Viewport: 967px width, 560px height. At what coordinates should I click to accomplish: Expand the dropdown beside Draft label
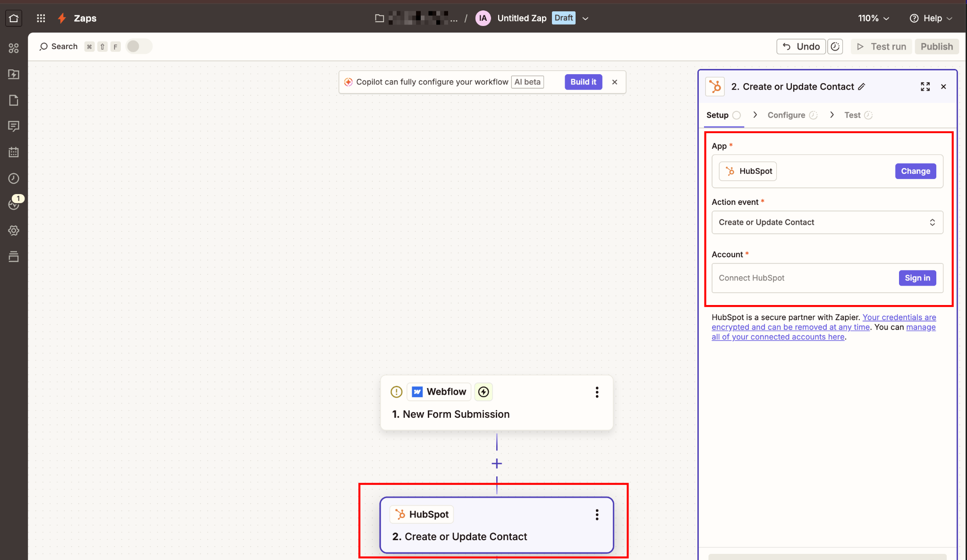585,18
